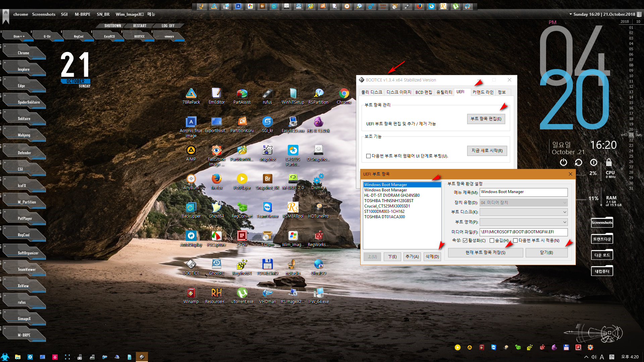Click the RESTART skin menu item
644x362 pixels.
click(140, 26)
